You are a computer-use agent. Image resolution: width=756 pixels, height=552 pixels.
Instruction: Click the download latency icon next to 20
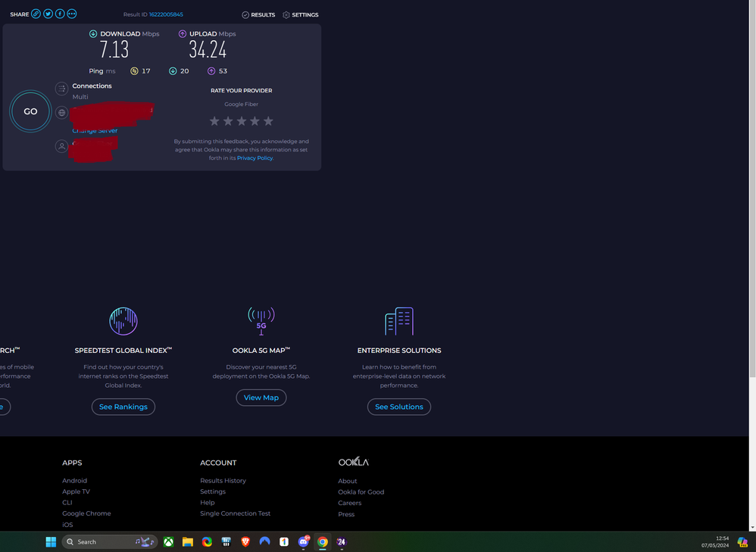(x=173, y=71)
